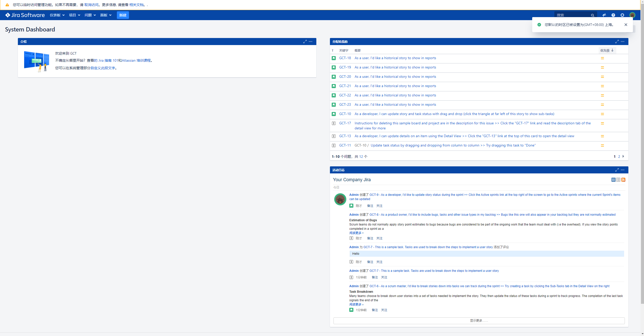
Task: Switch activity stream to list view
Action: coord(618,180)
